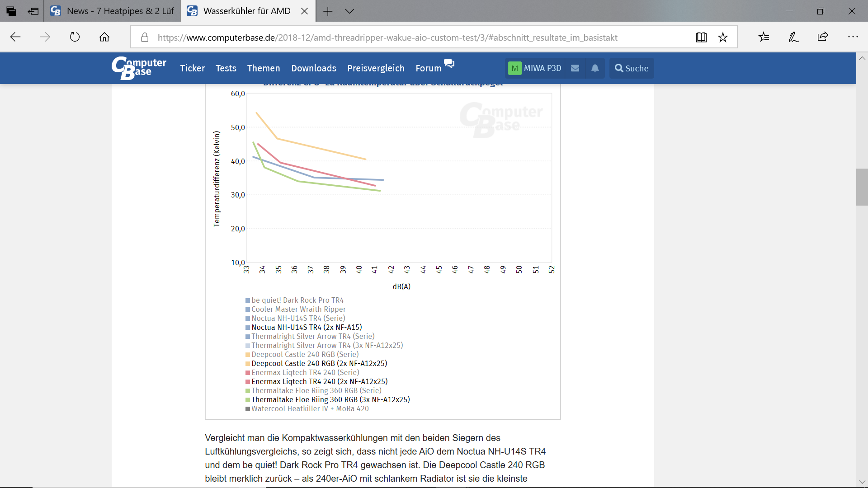The height and width of the screenshot is (488, 868).
Task: Open the Tests menu item
Action: (x=226, y=68)
